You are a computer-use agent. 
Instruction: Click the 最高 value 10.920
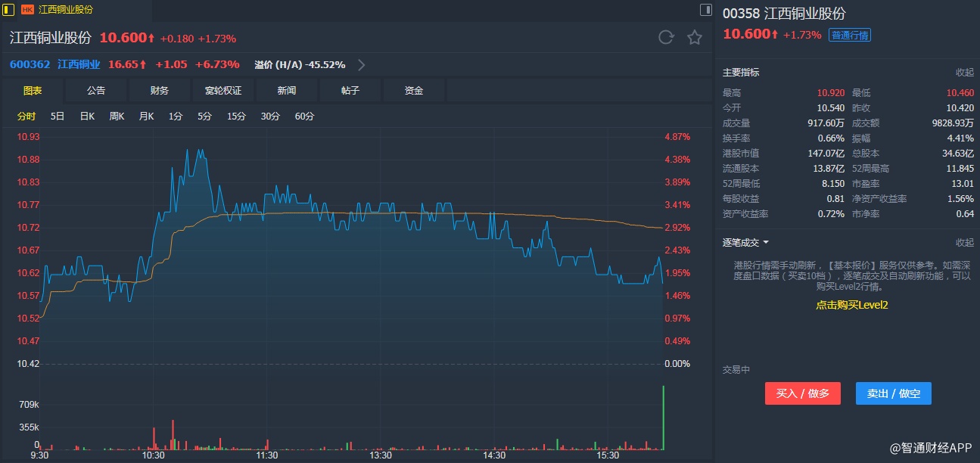click(831, 92)
